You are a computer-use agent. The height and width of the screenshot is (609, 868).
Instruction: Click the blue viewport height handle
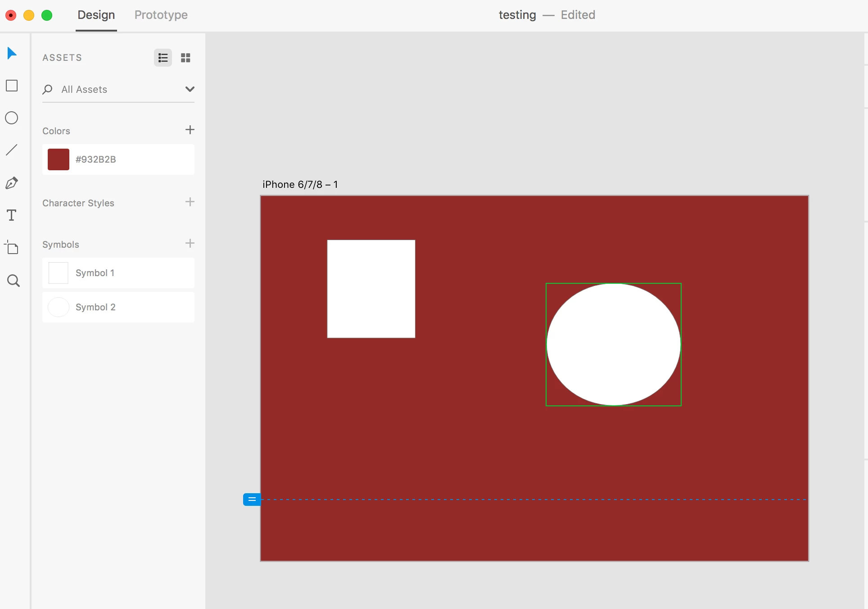(x=252, y=500)
